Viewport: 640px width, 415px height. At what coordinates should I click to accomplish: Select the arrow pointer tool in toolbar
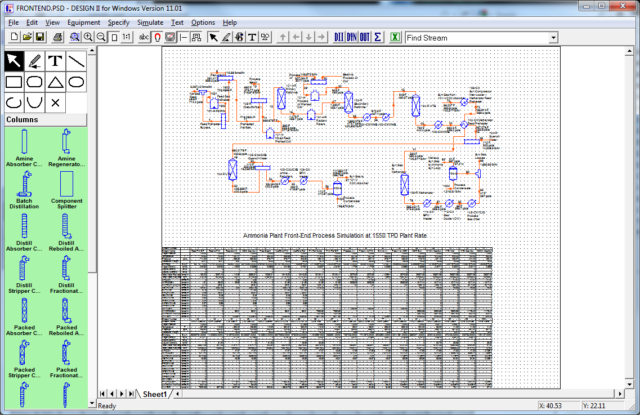(213, 37)
